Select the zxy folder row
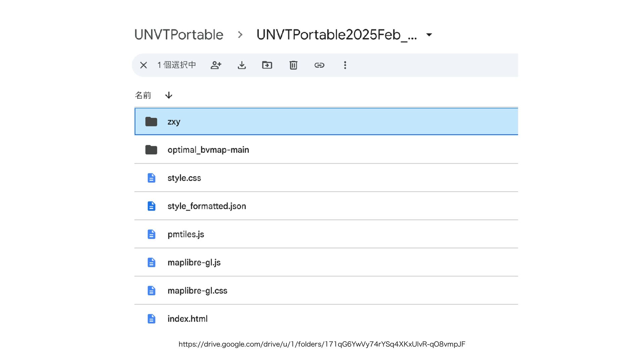 174,122
